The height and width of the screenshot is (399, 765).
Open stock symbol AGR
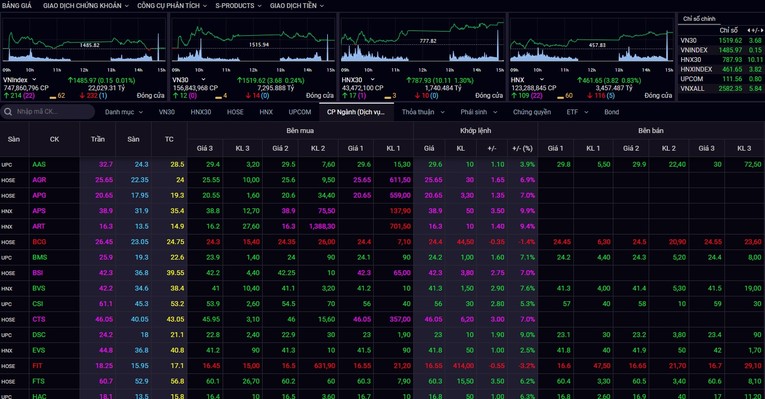pos(39,180)
